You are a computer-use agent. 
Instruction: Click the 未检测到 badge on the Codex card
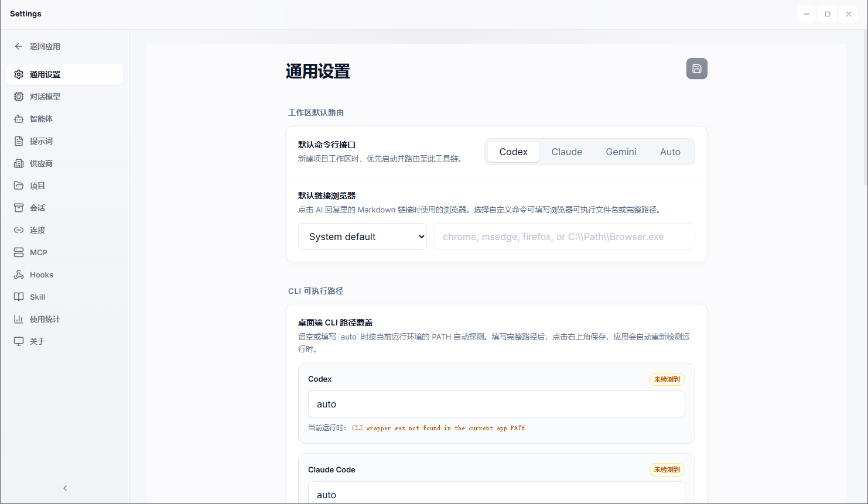pos(667,379)
